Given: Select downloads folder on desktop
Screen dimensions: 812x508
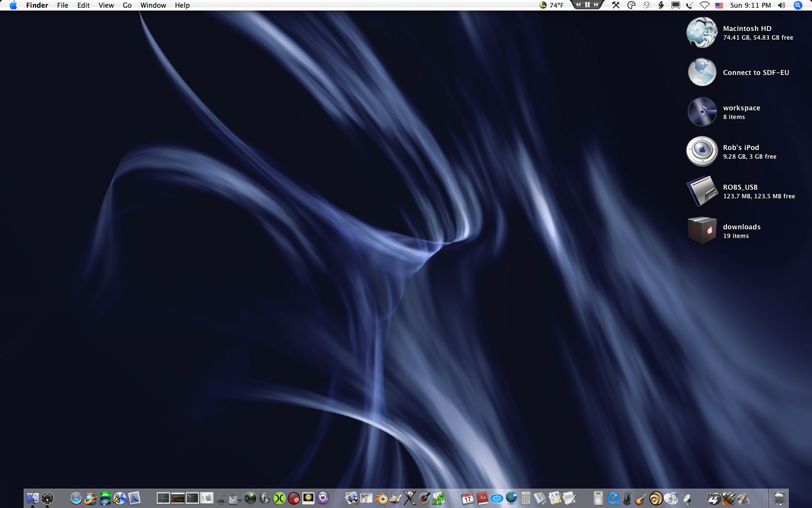Looking at the screenshot, I should (702, 231).
